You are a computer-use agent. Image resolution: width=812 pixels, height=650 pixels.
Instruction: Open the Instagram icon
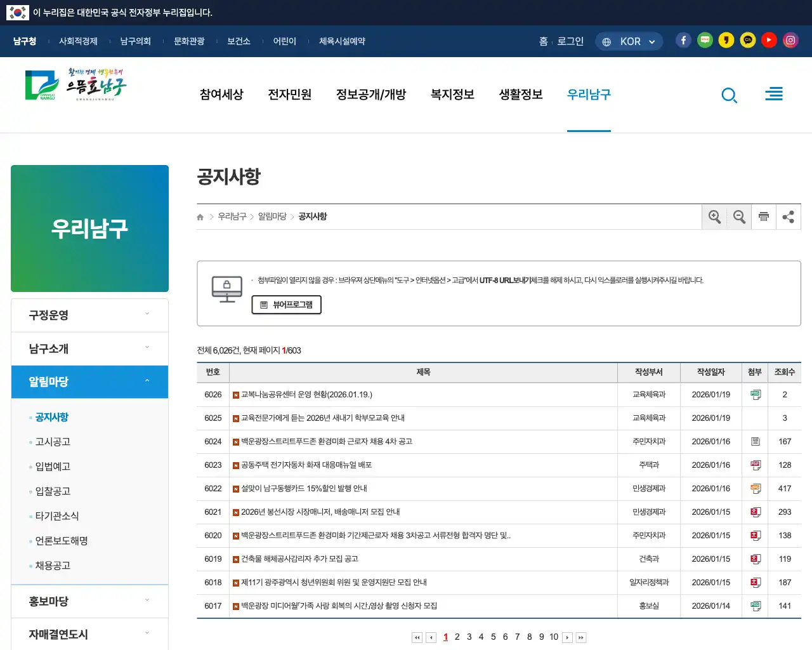[x=790, y=39]
